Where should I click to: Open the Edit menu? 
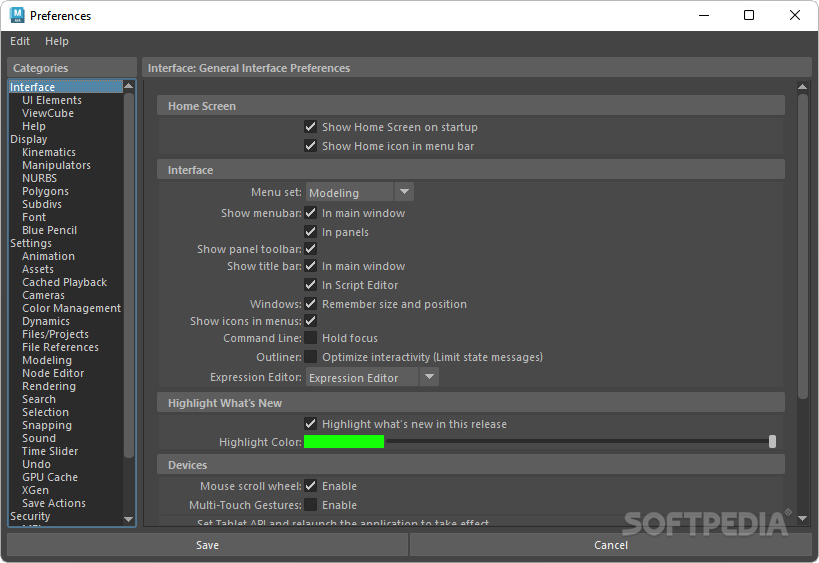pos(20,41)
